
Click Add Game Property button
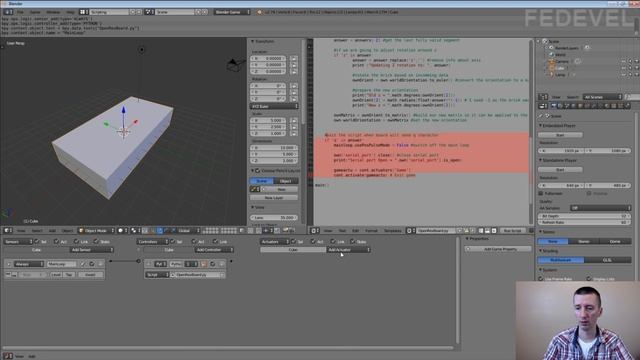tap(498, 249)
